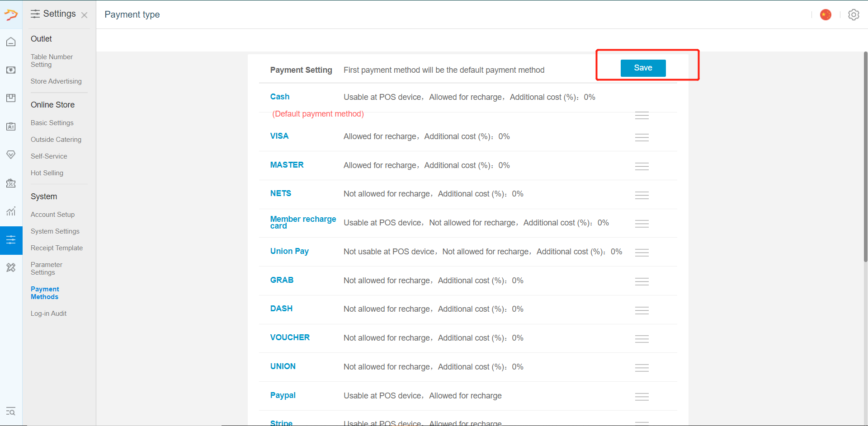Click the vertical page scrollbar

tap(865, 157)
